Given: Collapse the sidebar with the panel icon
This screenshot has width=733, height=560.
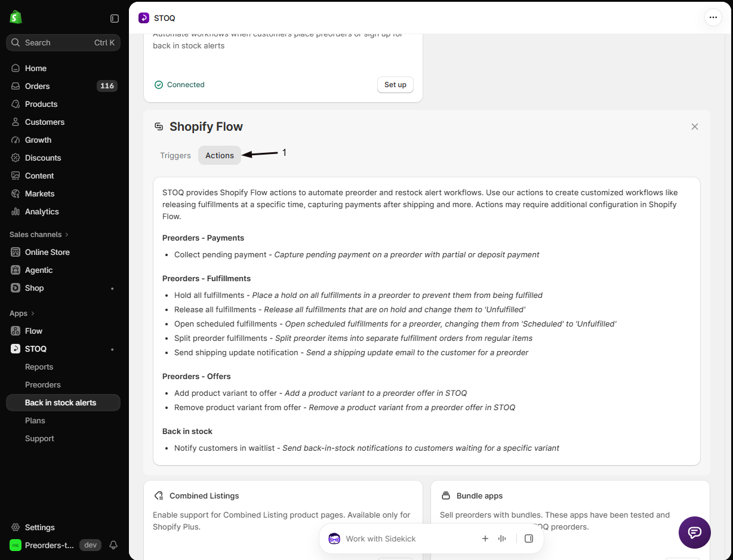Looking at the screenshot, I should [115, 19].
